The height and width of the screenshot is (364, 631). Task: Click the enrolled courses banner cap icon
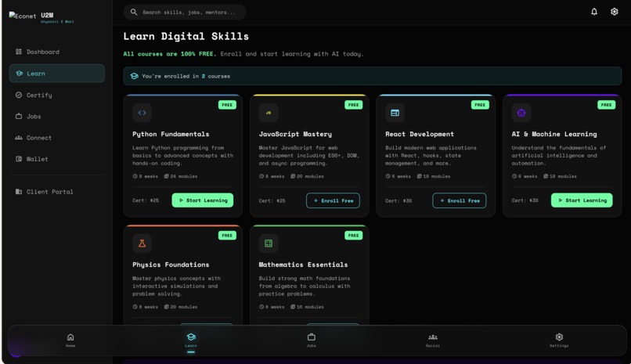pyautogui.click(x=134, y=76)
